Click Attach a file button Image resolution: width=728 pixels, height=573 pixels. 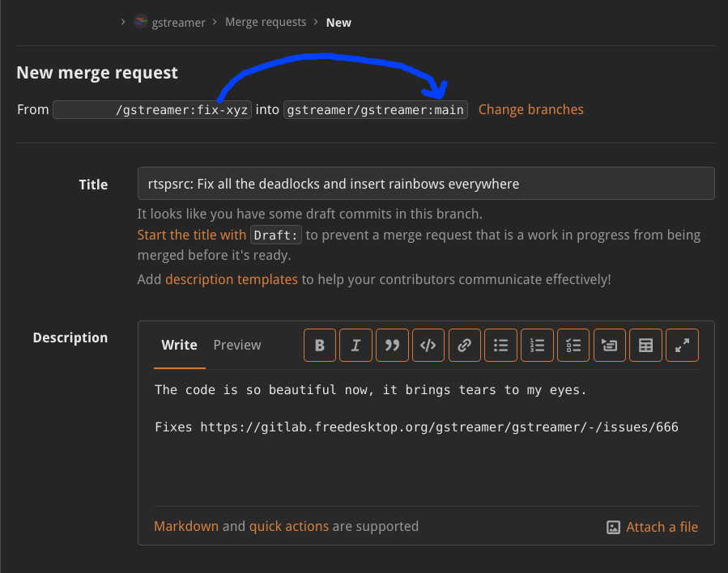tap(653, 527)
